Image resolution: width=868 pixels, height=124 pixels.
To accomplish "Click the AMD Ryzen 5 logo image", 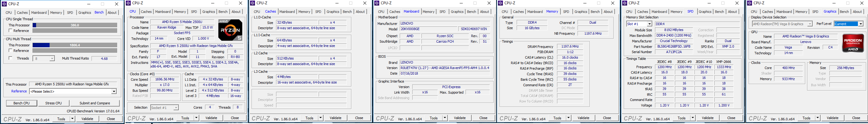I will pos(230,30).
